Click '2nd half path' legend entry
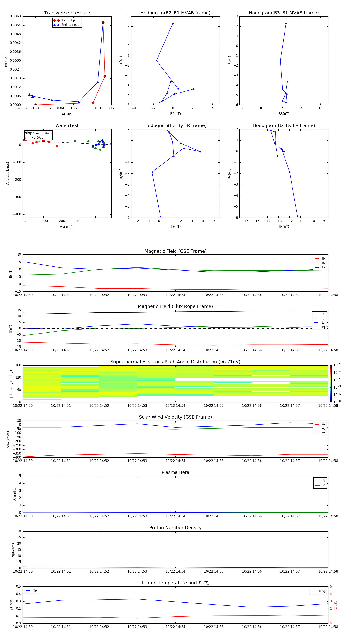The width and height of the screenshot is (351, 644). 67,25
